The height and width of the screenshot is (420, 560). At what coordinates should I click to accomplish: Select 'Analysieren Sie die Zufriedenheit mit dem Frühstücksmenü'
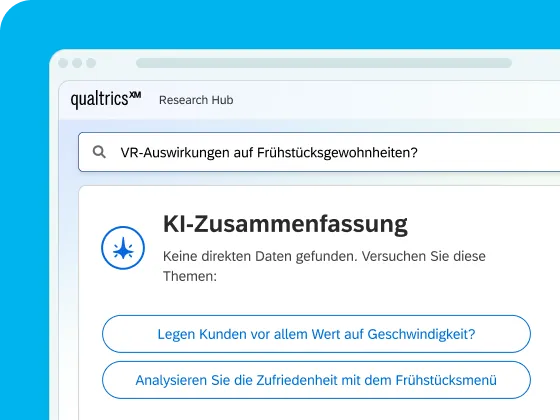point(316,380)
